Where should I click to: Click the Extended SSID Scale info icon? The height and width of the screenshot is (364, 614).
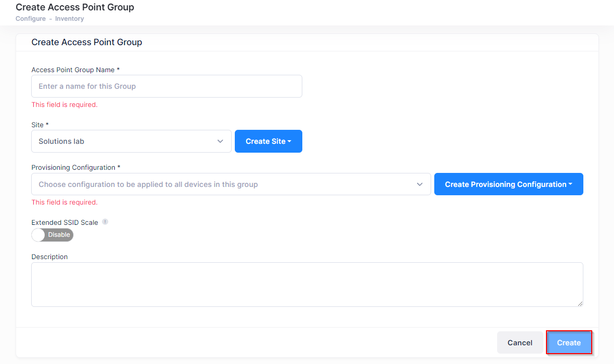pyautogui.click(x=105, y=222)
